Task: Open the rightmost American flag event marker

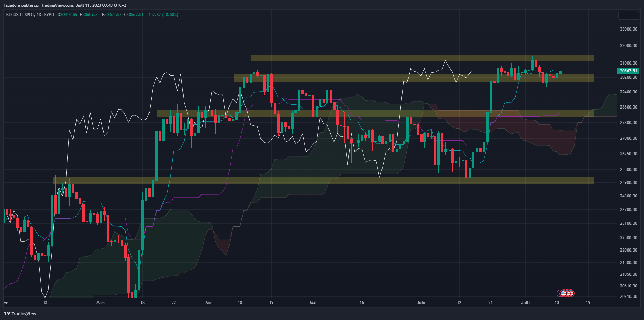Action: pos(572,293)
